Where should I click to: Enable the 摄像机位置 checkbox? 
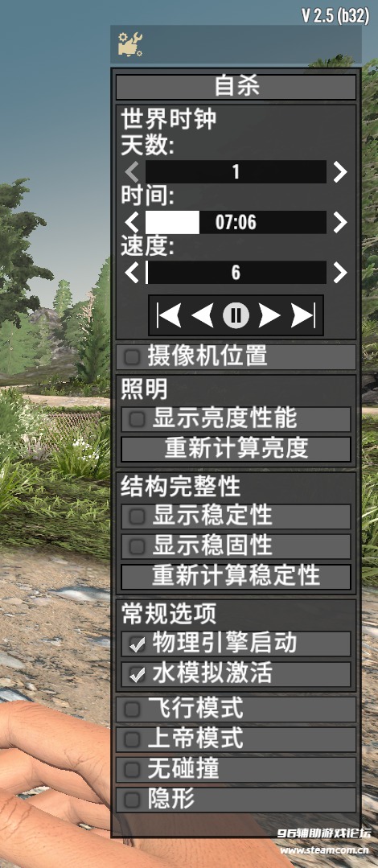coord(132,357)
